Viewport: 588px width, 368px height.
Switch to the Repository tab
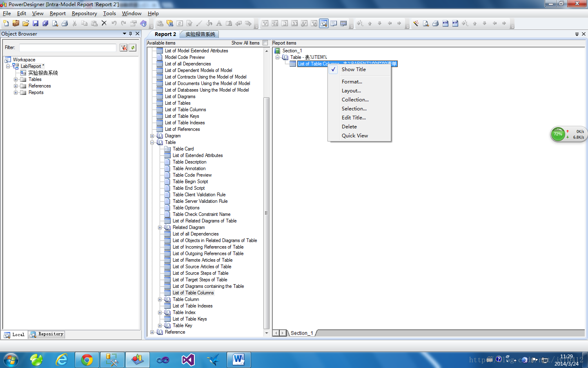47,334
